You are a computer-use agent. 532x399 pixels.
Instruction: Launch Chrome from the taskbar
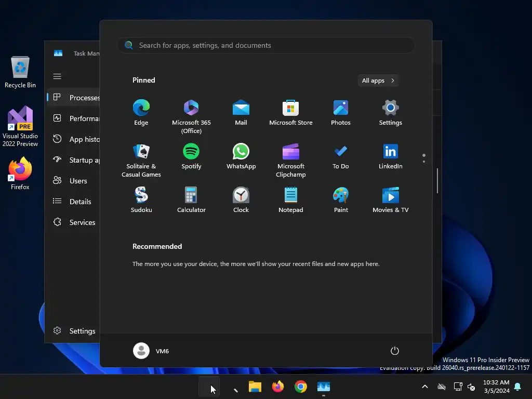(x=301, y=387)
